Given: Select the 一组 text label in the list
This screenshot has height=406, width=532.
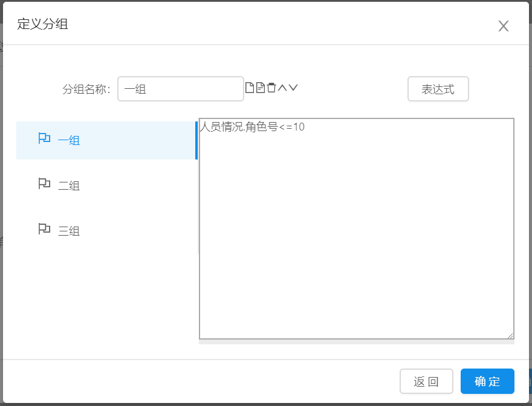Looking at the screenshot, I should coord(69,141).
